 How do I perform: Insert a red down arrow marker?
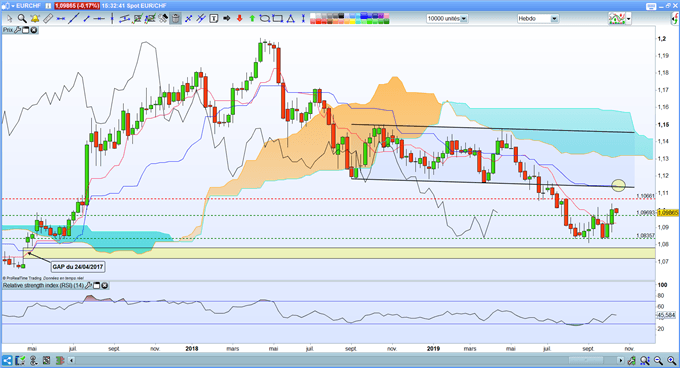(x=239, y=19)
